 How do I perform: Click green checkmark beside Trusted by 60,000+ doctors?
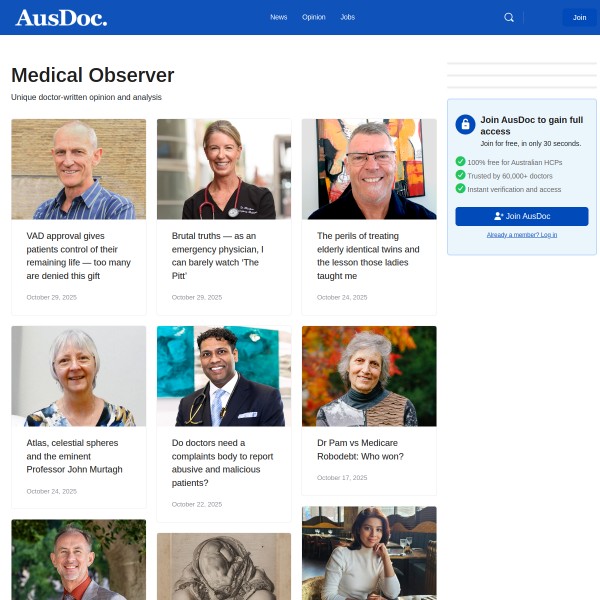point(460,175)
